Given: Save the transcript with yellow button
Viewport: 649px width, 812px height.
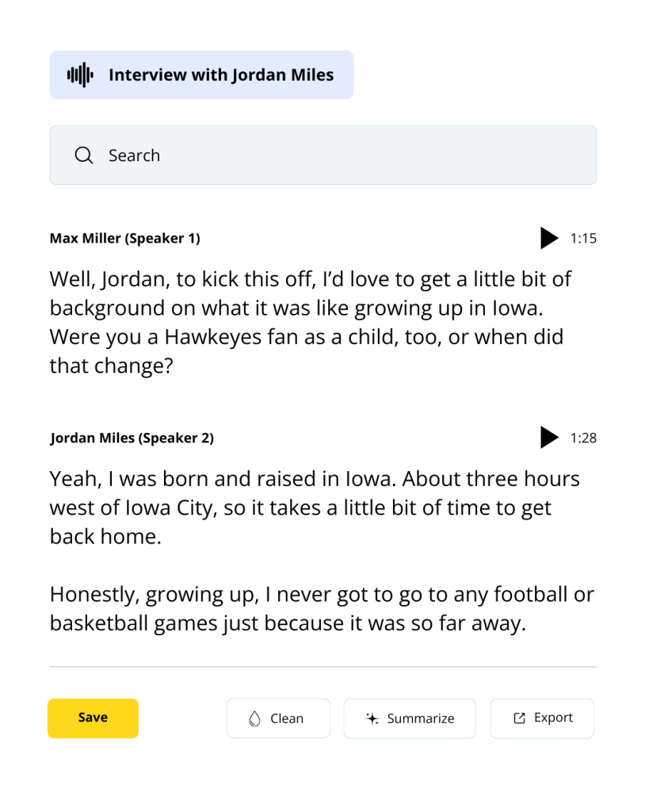Looking at the screenshot, I should [94, 718].
